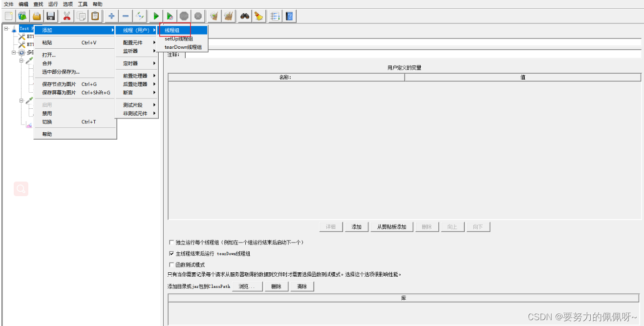
Task: Click the Clear results icon
Action: [214, 16]
